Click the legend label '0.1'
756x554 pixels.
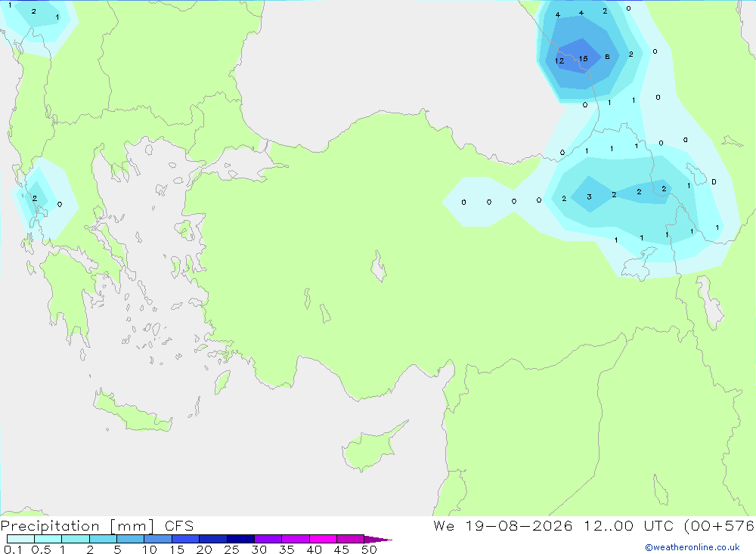[13, 549]
